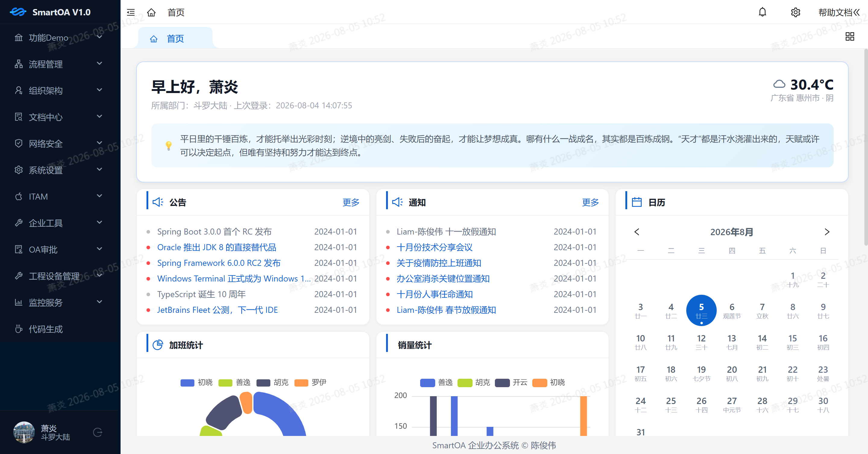Screen dimensions: 868x454
Task: Click the 加班统计 pie chart icon
Action: (x=158, y=345)
